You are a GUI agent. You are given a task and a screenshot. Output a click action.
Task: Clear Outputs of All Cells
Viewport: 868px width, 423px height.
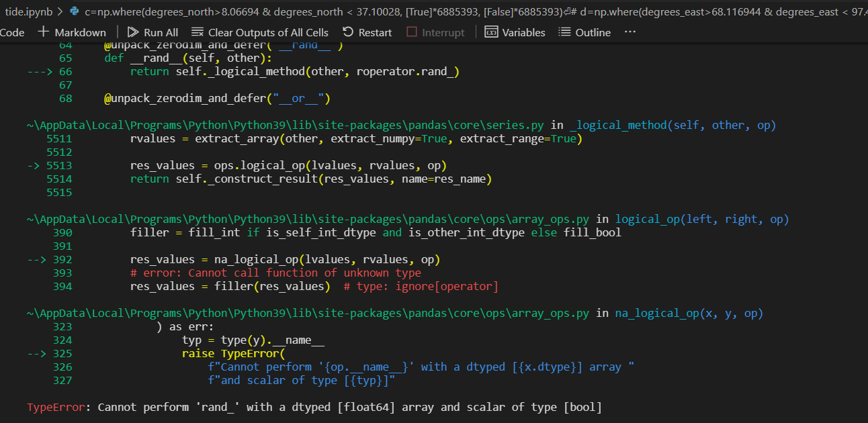click(260, 32)
